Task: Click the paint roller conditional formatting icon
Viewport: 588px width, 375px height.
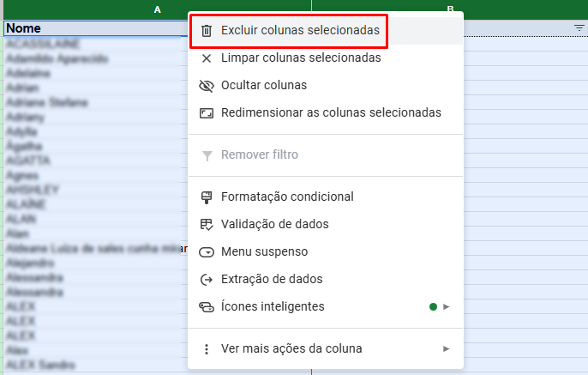Action: coord(206,197)
